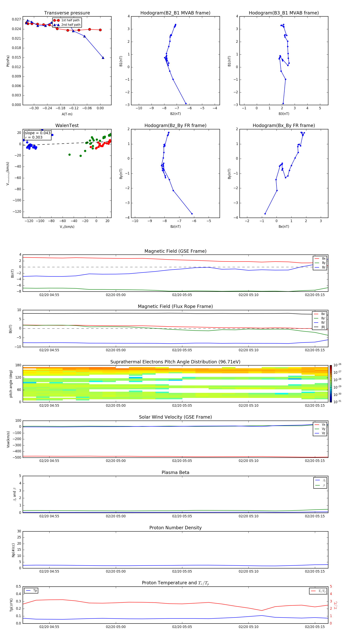Click the Bz entry in GSE magnetic legend
This screenshot has height=644, width=351.
(320, 267)
